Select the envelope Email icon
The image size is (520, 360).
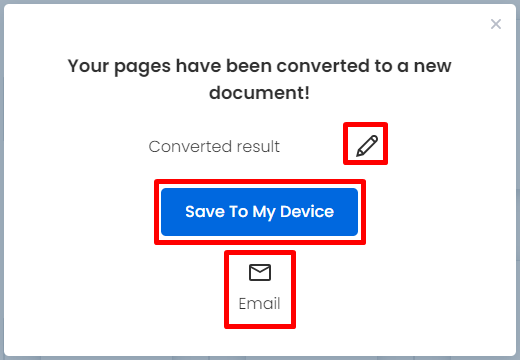pyautogui.click(x=260, y=272)
